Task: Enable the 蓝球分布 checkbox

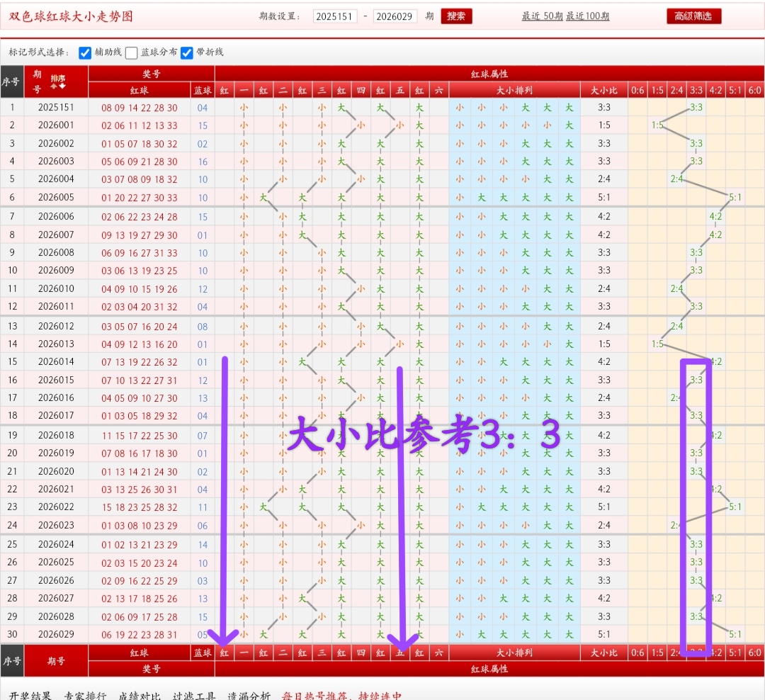Action: 132,52
